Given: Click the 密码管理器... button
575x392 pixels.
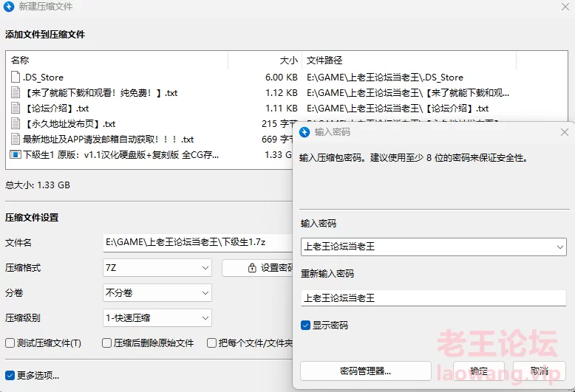Looking at the screenshot, I should [x=366, y=371].
